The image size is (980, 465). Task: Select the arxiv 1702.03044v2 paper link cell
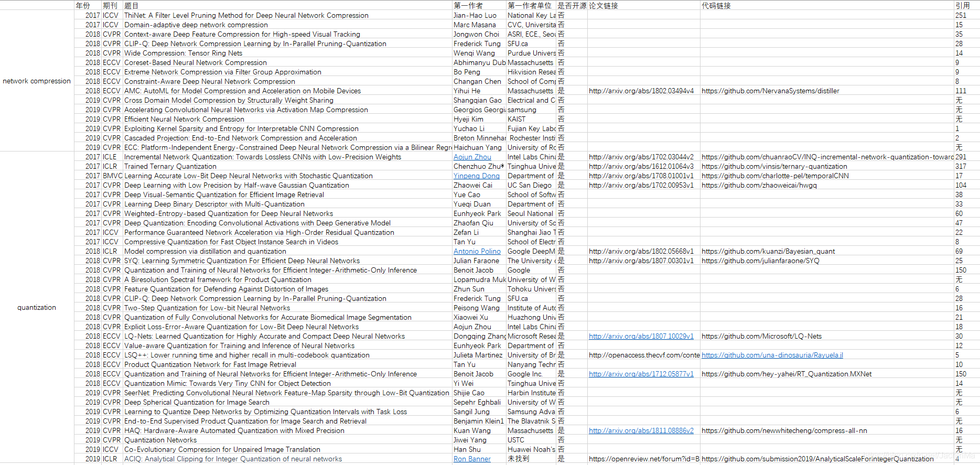643,157
